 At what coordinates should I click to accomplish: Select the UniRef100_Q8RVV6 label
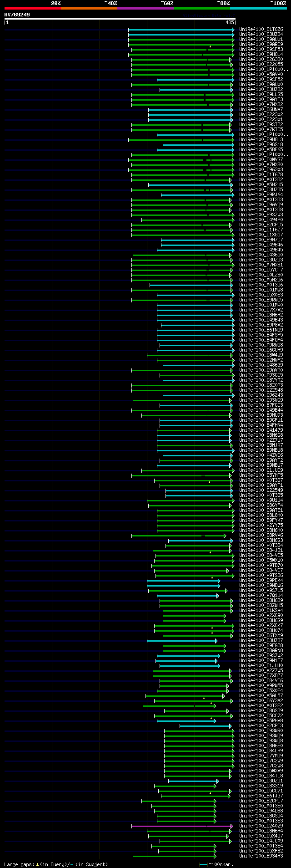(261, 536)
